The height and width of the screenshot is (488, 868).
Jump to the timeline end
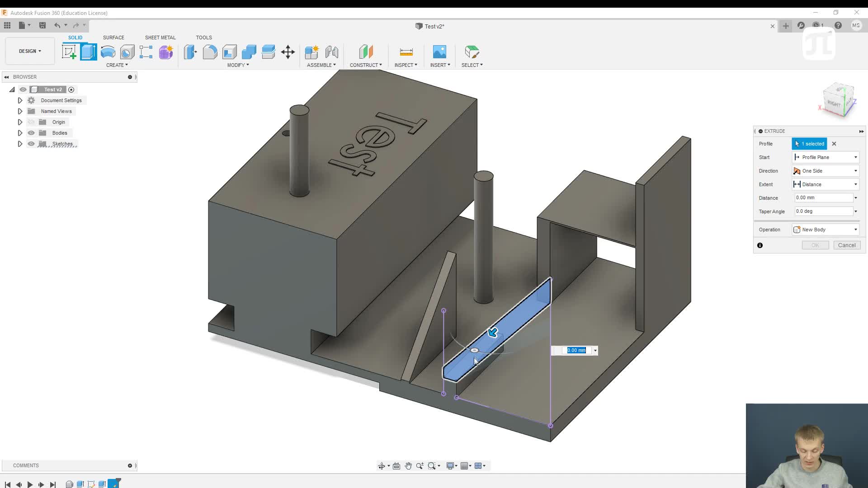[53, 484]
